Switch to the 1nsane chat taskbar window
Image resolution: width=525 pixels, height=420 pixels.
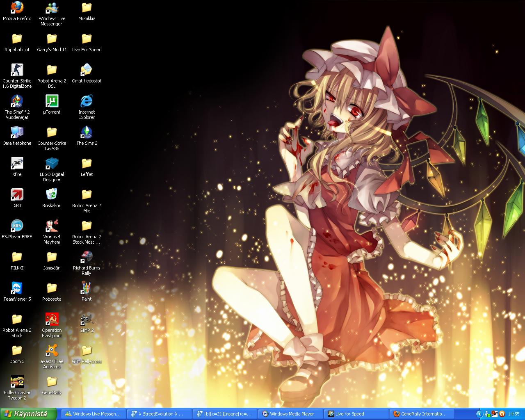(x=225, y=414)
